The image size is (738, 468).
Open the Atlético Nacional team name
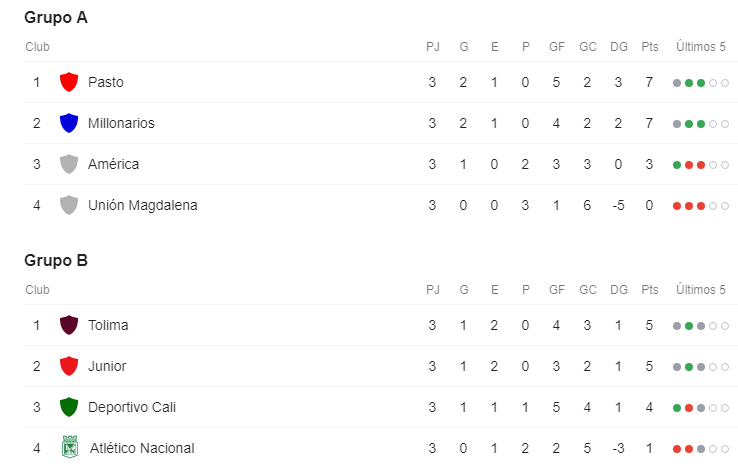tap(142, 448)
